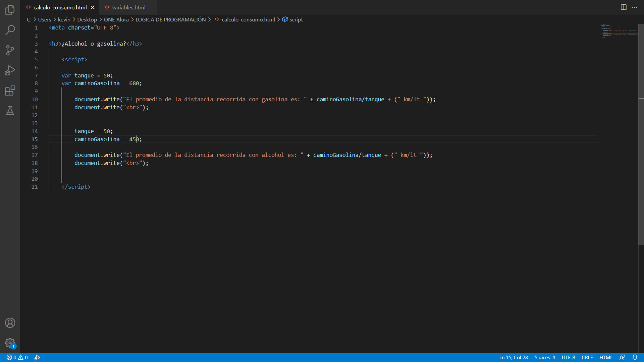Click the debug launch icon in status bar
644x362 pixels.
click(37, 357)
